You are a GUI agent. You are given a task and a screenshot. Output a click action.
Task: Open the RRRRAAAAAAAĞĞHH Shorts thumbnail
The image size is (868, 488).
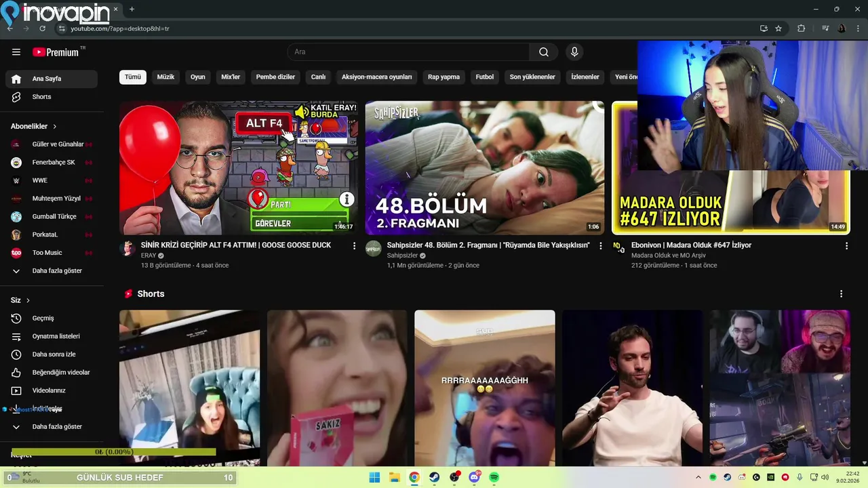485,388
